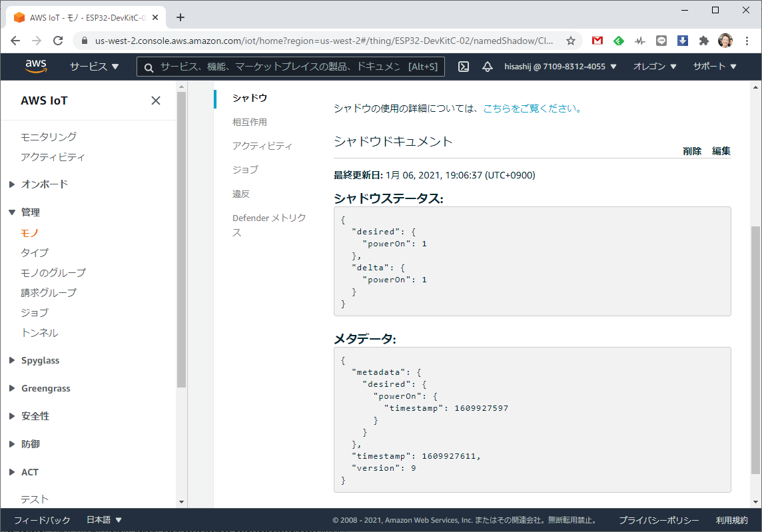Open the 利用規約 footer link

pyautogui.click(x=731, y=520)
